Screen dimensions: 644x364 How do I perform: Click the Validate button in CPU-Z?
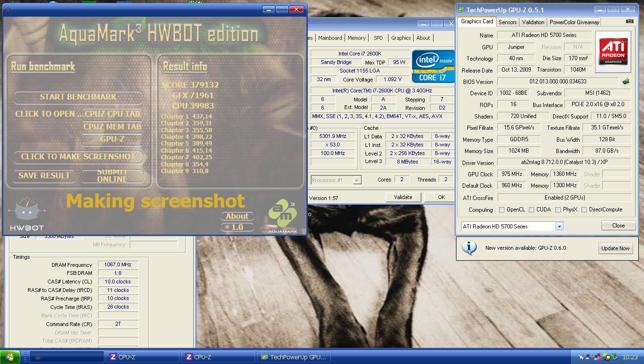coord(403,197)
